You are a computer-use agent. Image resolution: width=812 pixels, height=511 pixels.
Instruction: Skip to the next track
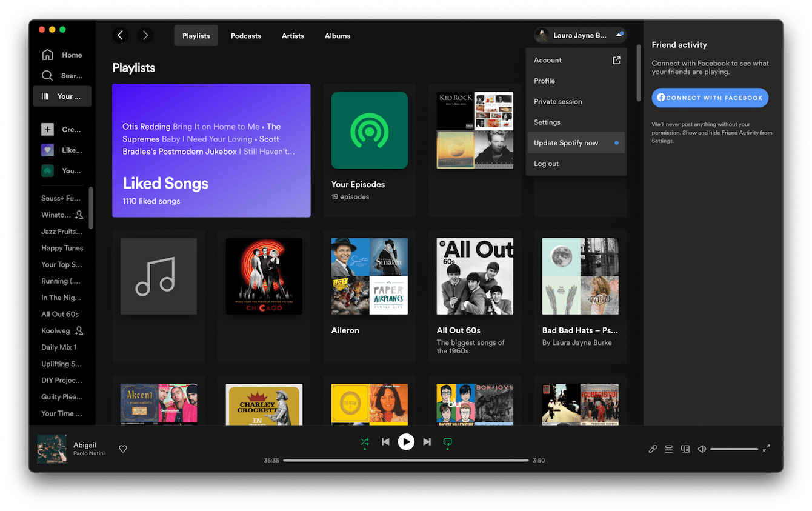click(427, 442)
